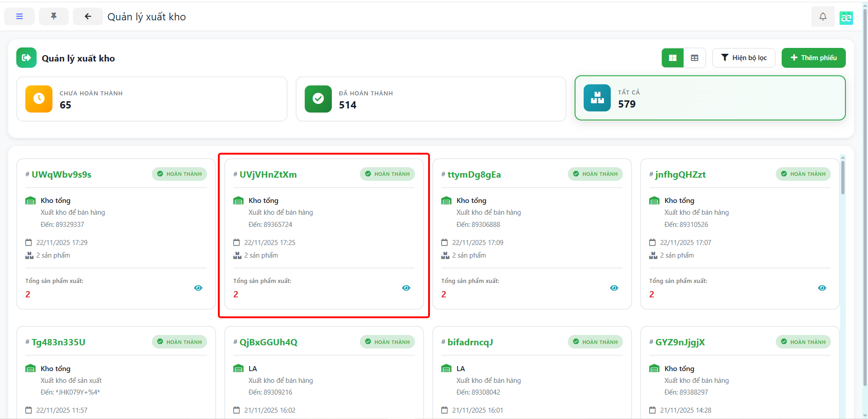The width and height of the screenshot is (868, 419).
Task: Filter by Chưa hoàn thành status
Action: click(x=152, y=99)
